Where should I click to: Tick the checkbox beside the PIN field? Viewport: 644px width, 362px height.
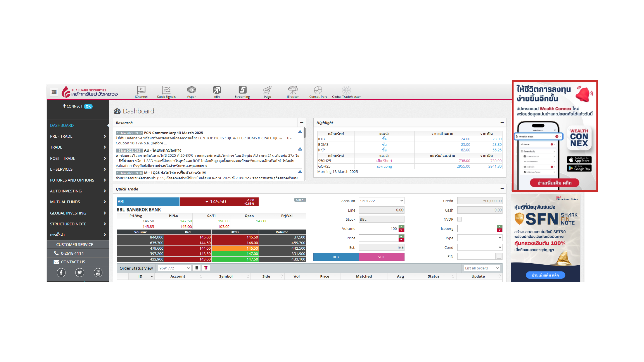click(499, 256)
